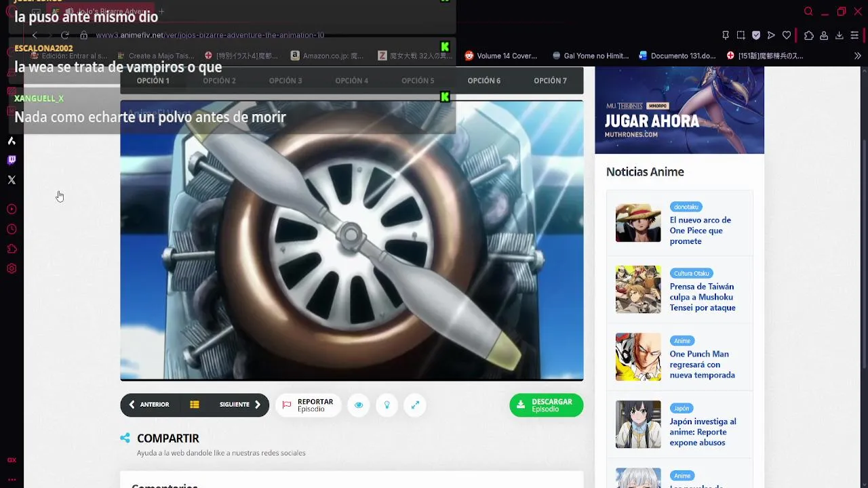The height and width of the screenshot is (488, 868).
Task: Add page to bookmarks with heart icon
Action: [787, 35]
